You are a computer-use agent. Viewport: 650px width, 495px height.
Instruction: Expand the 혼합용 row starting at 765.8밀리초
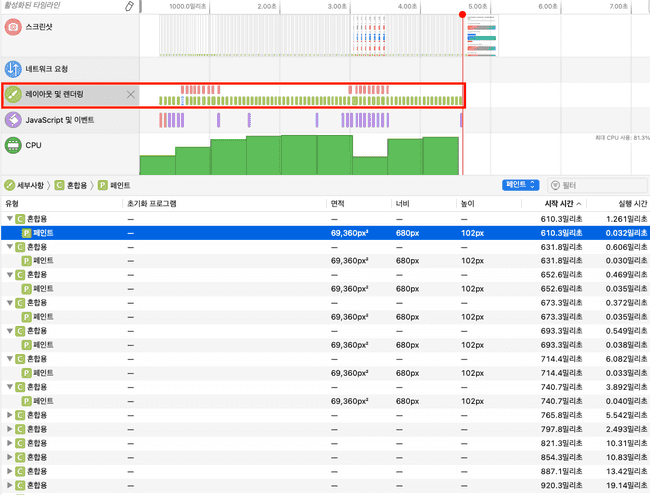tap(10, 414)
